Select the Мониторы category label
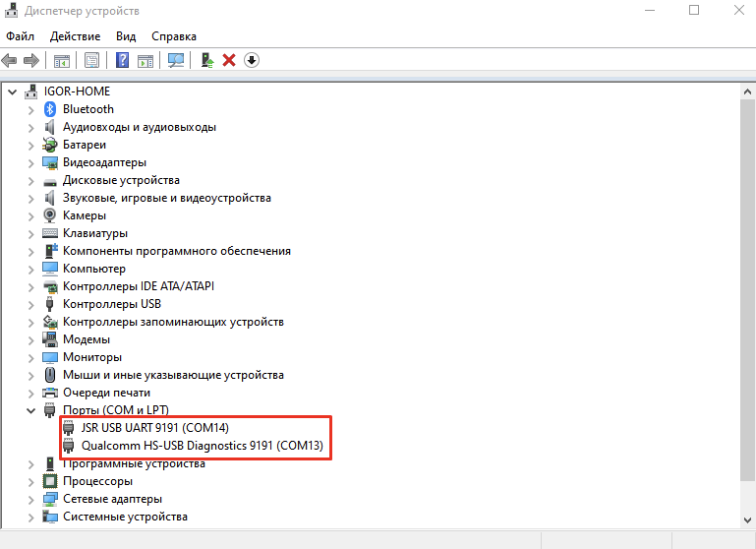756x549 pixels. pos(92,357)
